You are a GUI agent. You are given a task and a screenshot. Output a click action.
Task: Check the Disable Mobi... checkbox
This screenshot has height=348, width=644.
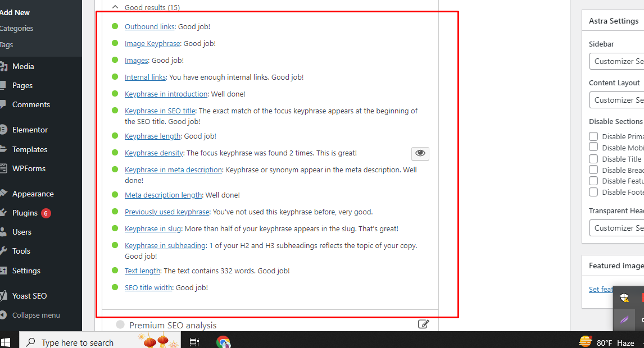point(593,147)
